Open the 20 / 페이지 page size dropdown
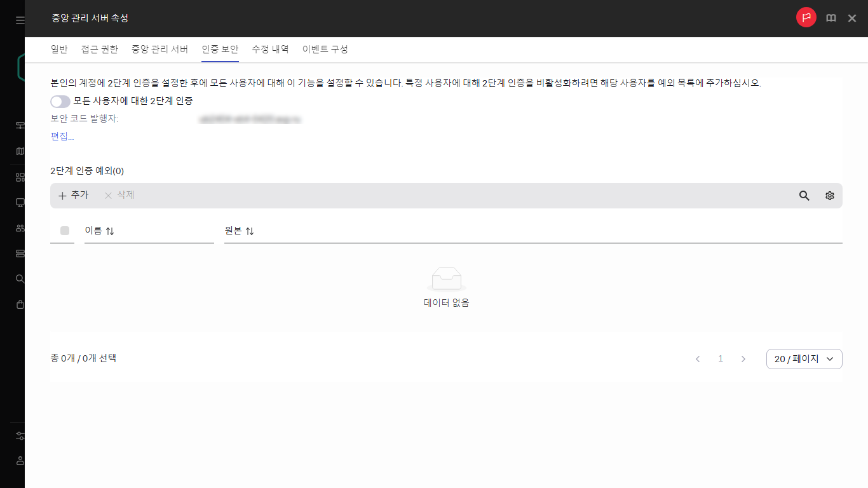This screenshot has width=868, height=488. click(804, 358)
